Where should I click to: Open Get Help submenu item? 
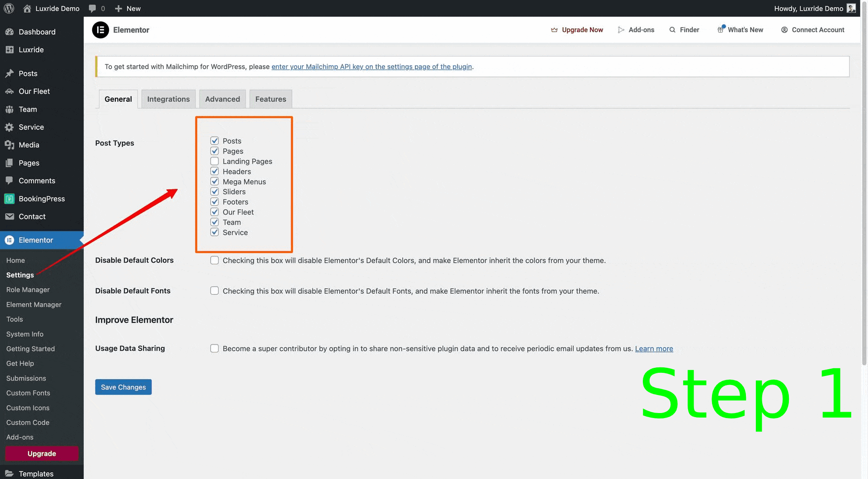click(x=20, y=363)
